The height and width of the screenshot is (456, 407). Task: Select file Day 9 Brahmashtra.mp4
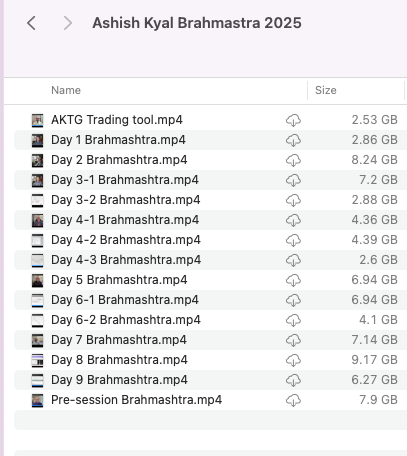(x=210, y=380)
